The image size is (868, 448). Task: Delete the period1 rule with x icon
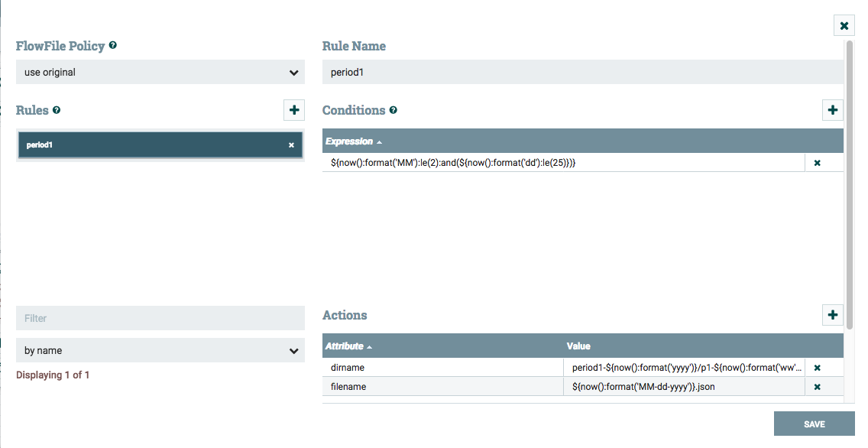point(291,145)
